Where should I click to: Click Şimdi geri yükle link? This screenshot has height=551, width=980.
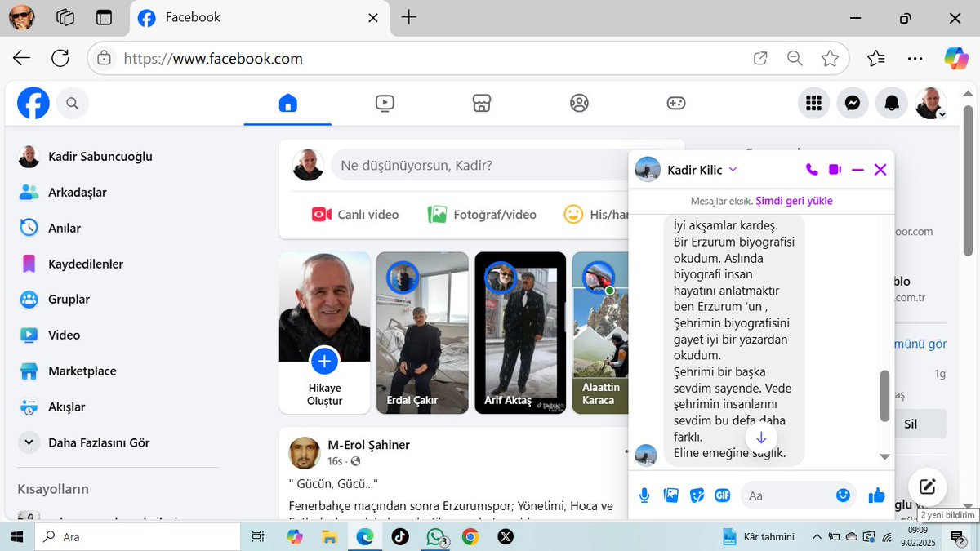click(x=794, y=201)
